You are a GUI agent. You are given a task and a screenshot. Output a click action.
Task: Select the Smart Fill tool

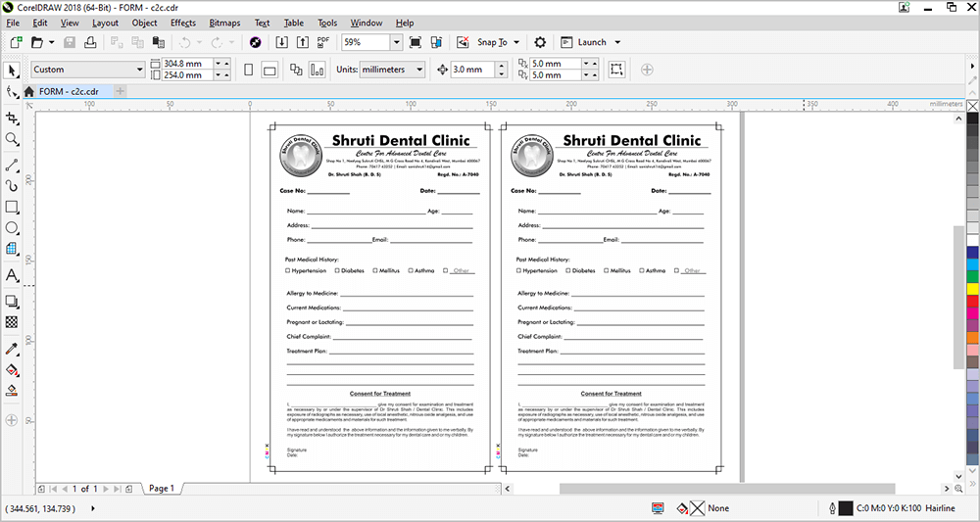point(11,390)
